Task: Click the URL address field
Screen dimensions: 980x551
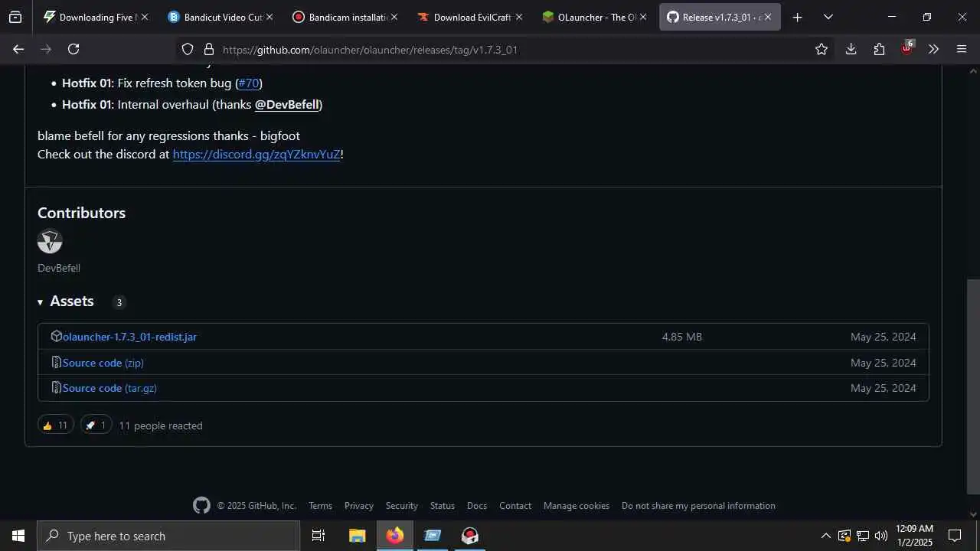Action: click(505, 49)
